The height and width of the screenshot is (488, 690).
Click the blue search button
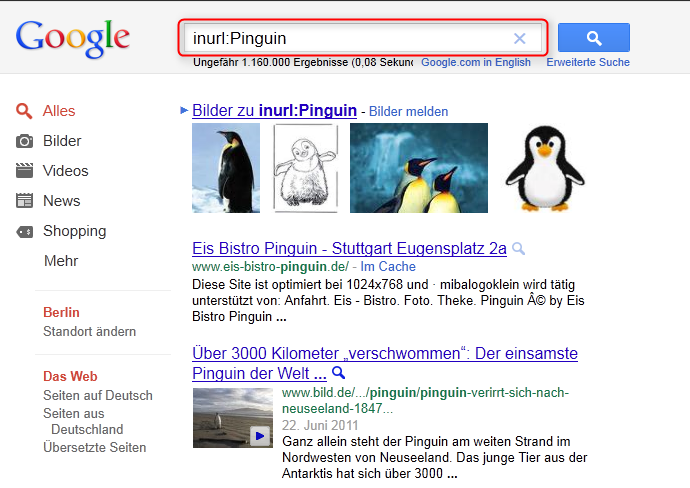594,37
